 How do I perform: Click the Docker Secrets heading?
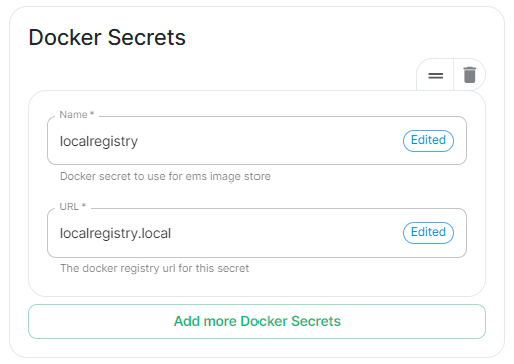point(107,37)
